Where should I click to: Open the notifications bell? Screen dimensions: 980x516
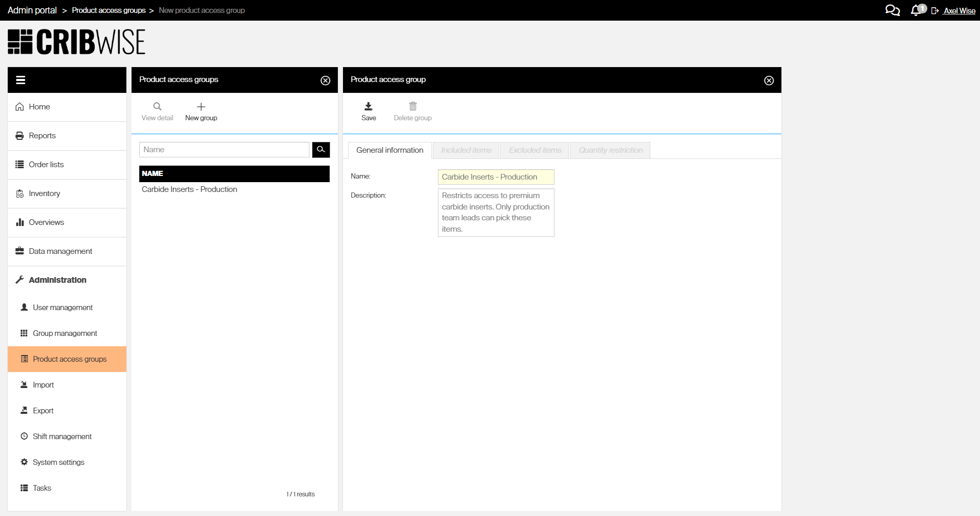click(x=916, y=10)
